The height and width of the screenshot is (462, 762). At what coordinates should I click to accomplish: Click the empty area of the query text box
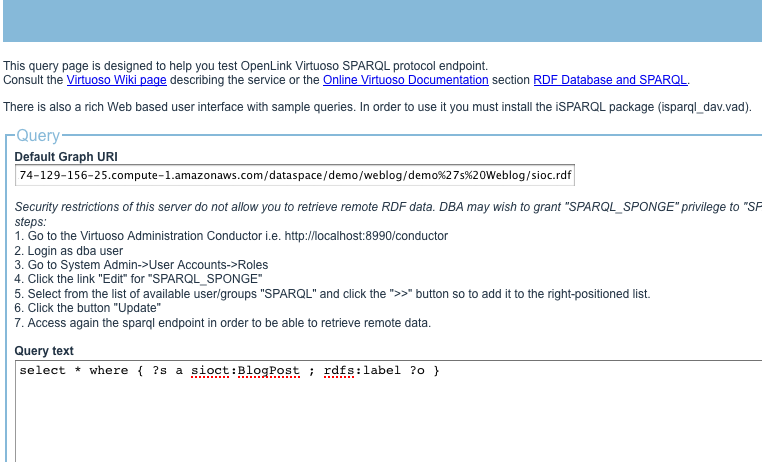coord(390,420)
